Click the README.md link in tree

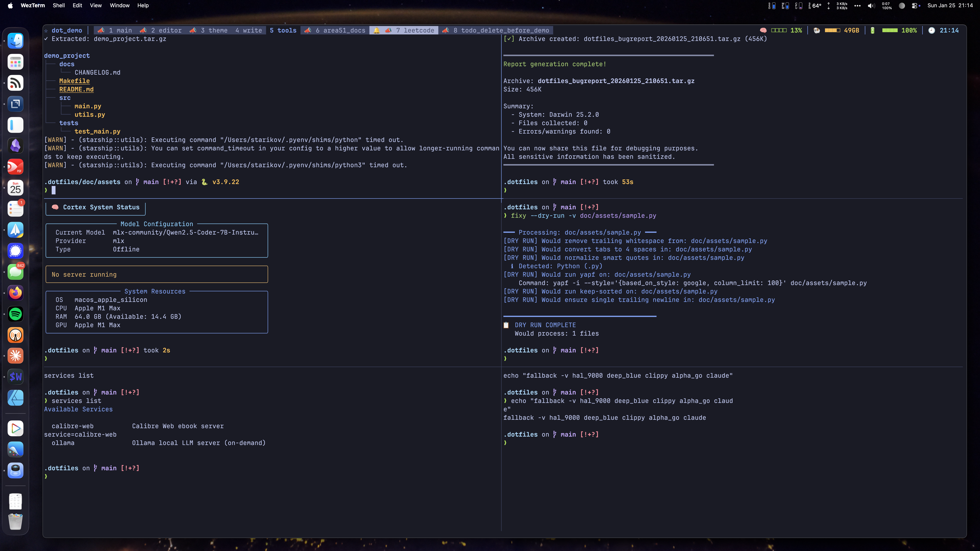[x=77, y=89]
